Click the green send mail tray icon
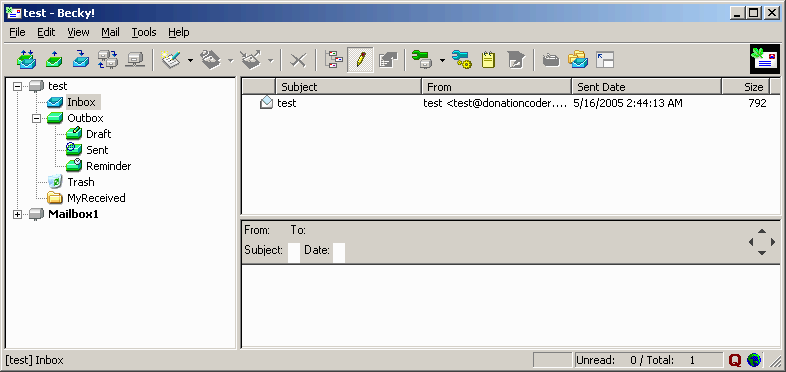The height and width of the screenshot is (372, 786). click(54, 60)
